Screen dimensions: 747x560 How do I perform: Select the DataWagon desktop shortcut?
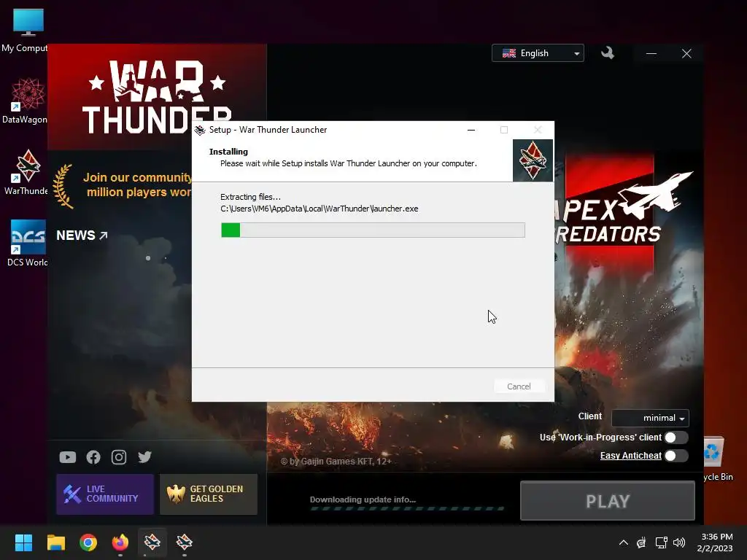coord(26,101)
